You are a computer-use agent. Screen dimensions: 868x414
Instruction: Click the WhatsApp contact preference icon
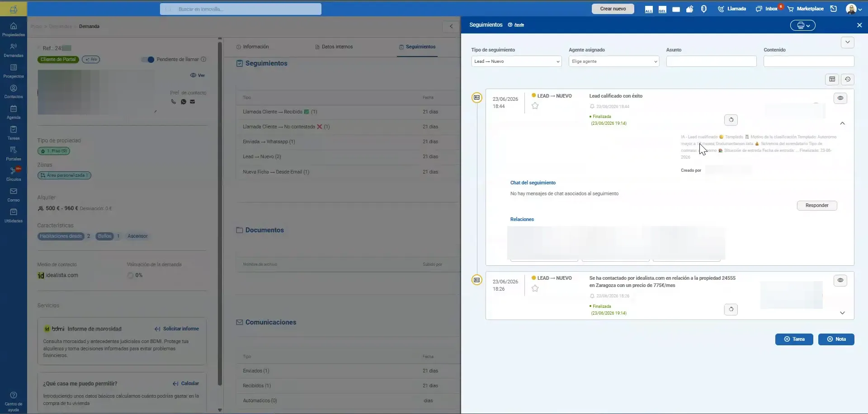pyautogui.click(x=184, y=102)
